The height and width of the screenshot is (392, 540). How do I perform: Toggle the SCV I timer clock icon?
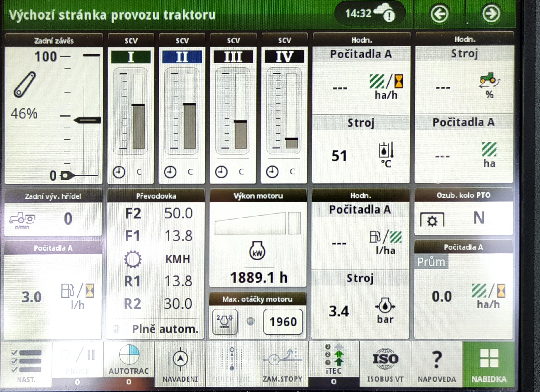point(119,172)
